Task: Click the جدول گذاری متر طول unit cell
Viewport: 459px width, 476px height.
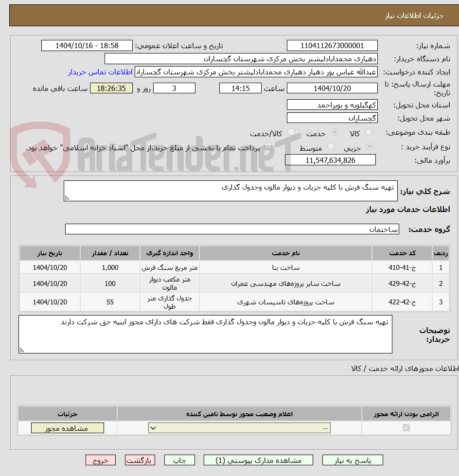Action: pyautogui.click(x=169, y=302)
